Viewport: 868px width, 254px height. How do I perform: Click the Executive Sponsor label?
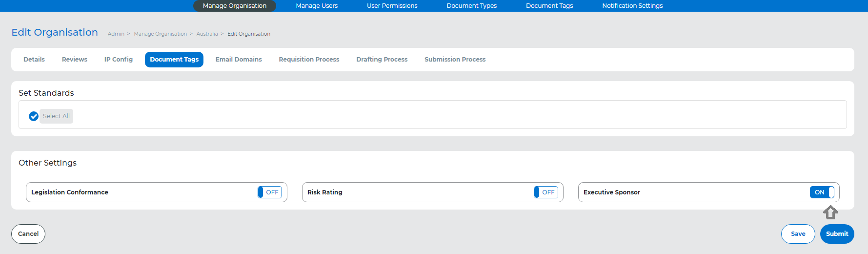[612, 192]
